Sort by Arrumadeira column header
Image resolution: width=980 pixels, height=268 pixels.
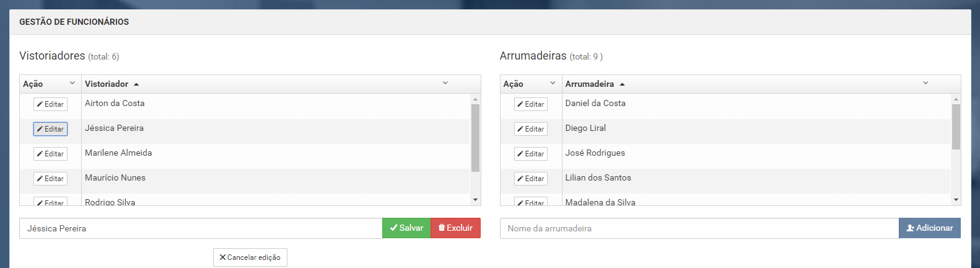click(x=589, y=84)
